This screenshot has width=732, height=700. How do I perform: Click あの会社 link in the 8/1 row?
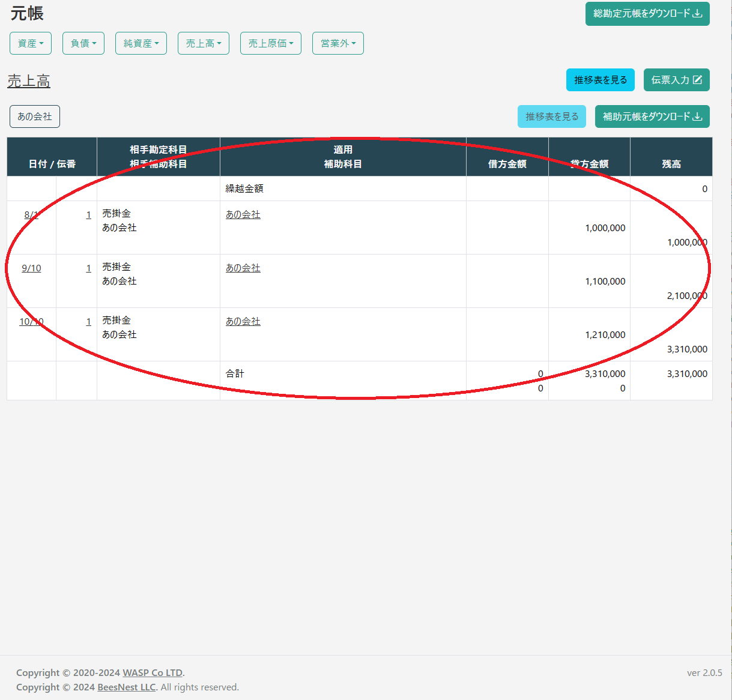pos(243,215)
